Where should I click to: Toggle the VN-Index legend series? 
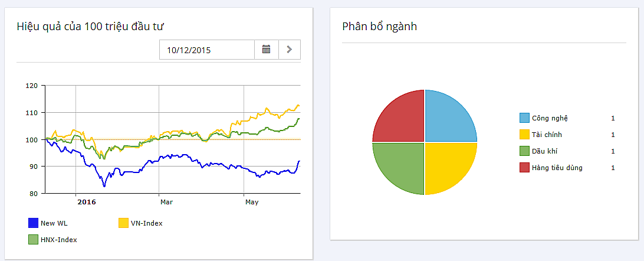click(146, 223)
